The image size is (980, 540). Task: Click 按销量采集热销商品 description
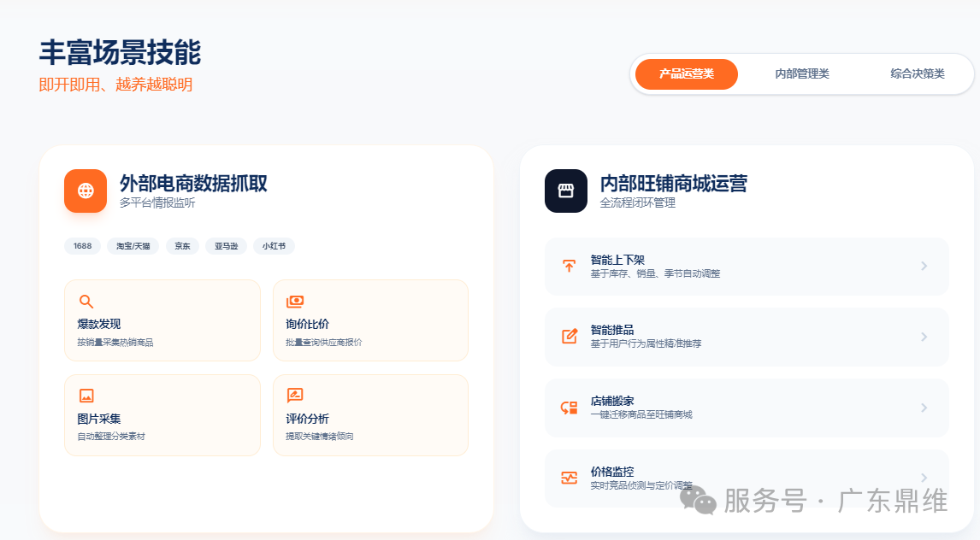pos(115,342)
